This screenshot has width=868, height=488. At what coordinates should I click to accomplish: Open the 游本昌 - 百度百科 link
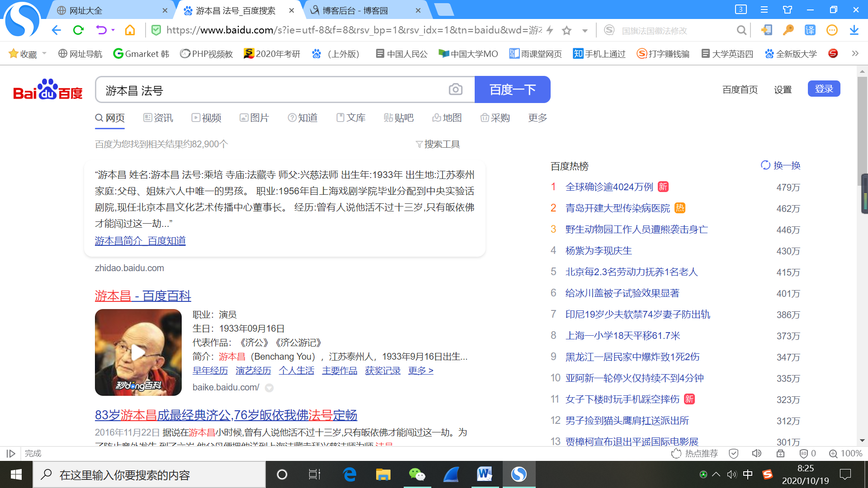tap(143, 296)
